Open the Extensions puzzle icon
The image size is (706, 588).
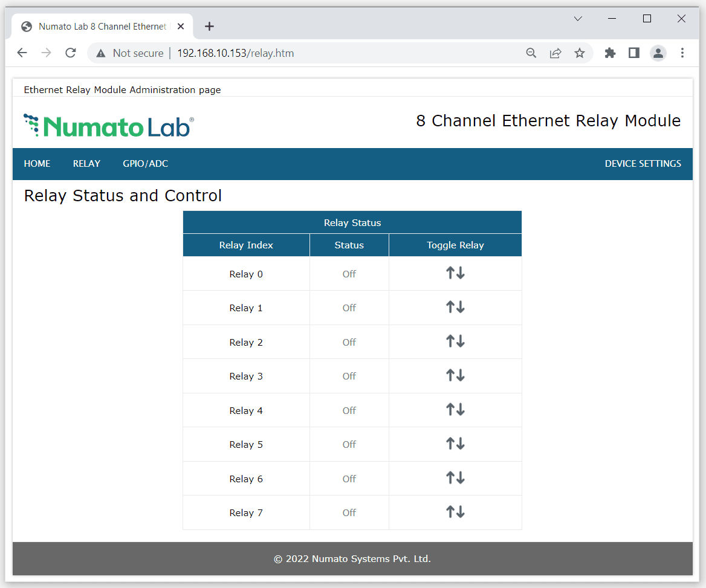tap(610, 53)
